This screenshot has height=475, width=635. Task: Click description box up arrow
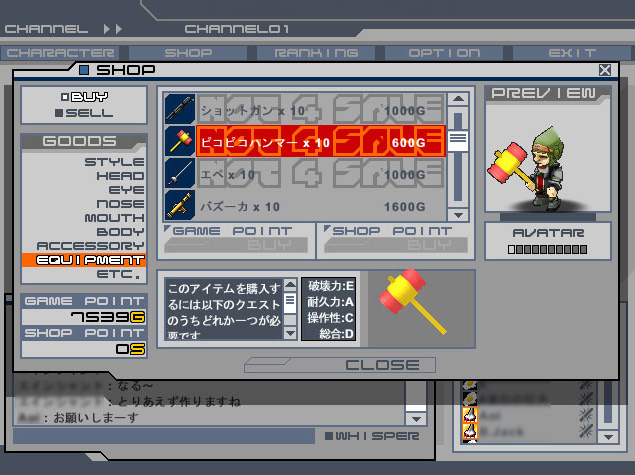coord(290,285)
